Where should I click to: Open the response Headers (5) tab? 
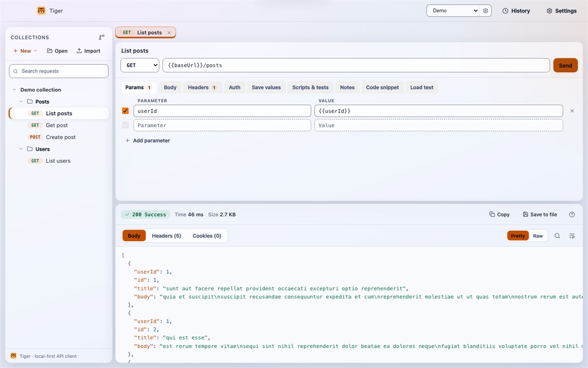166,236
